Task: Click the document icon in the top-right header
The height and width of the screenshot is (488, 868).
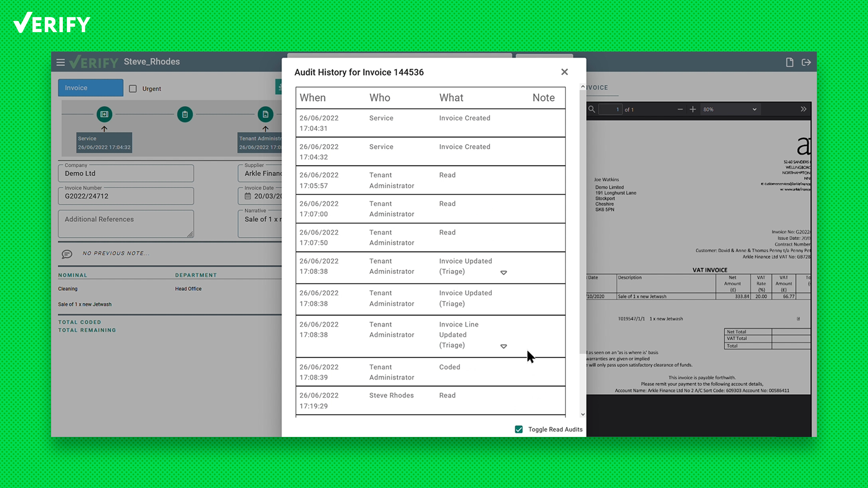Action: pos(789,62)
